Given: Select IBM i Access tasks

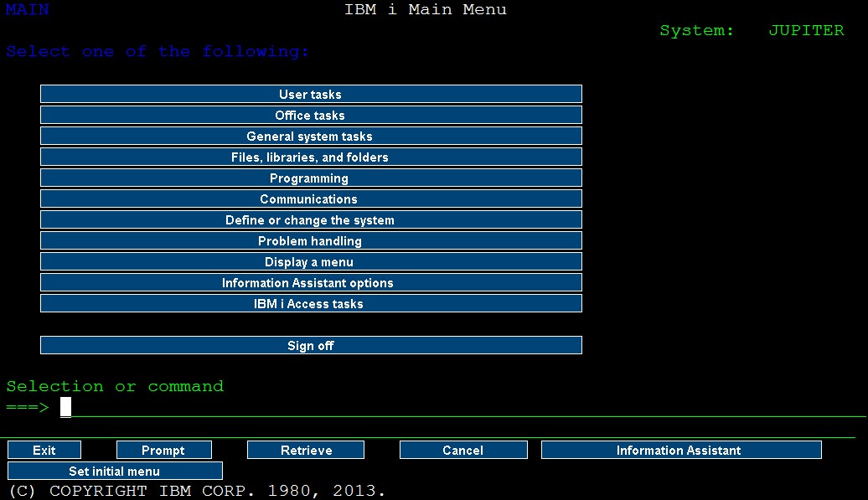Looking at the screenshot, I should (310, 303).
